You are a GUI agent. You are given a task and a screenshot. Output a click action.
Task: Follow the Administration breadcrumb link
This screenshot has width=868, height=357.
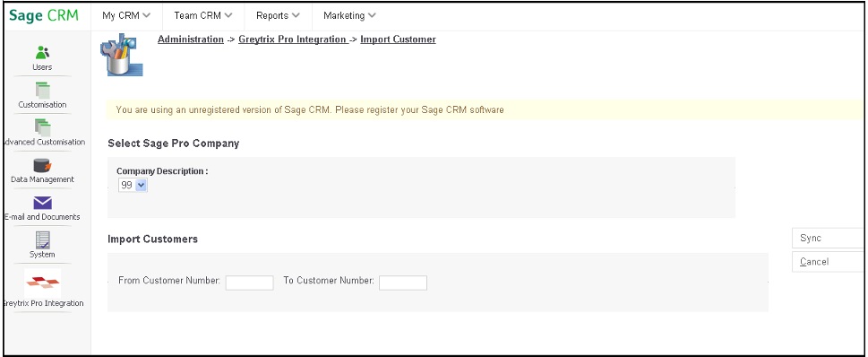coord(191,39)
